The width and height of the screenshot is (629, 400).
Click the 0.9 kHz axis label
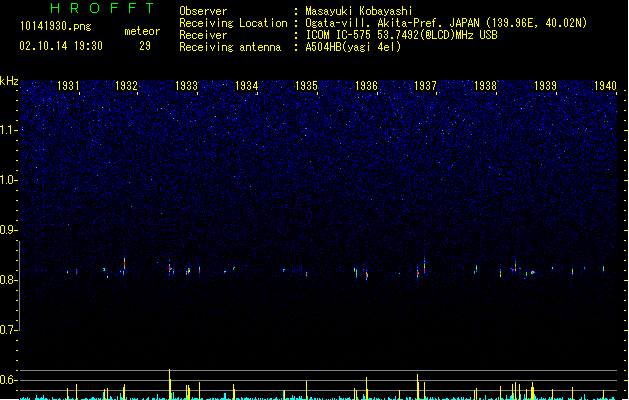(8, 230)
